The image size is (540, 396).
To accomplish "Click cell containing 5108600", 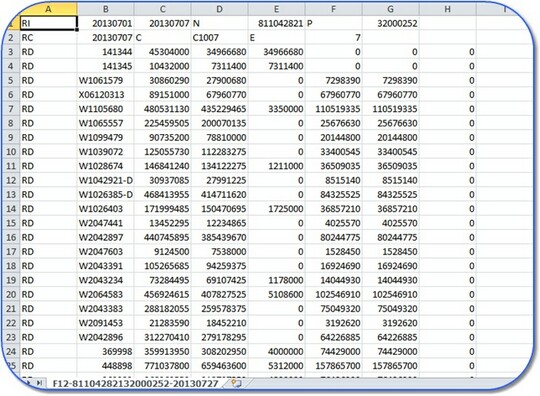I will point(276,294).
